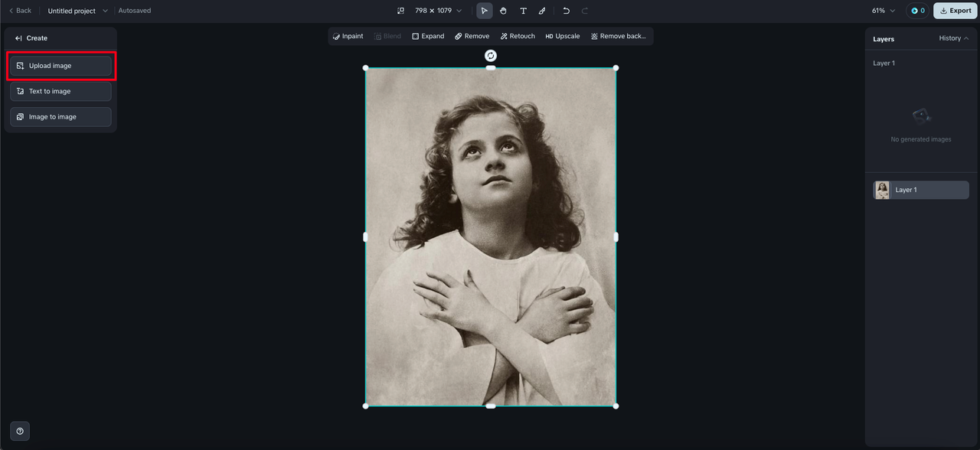This screenshot has height=450, width=980.
Task: Select Layer 1 in layers list
Action: pyautogui.click(x=921, y=190)
